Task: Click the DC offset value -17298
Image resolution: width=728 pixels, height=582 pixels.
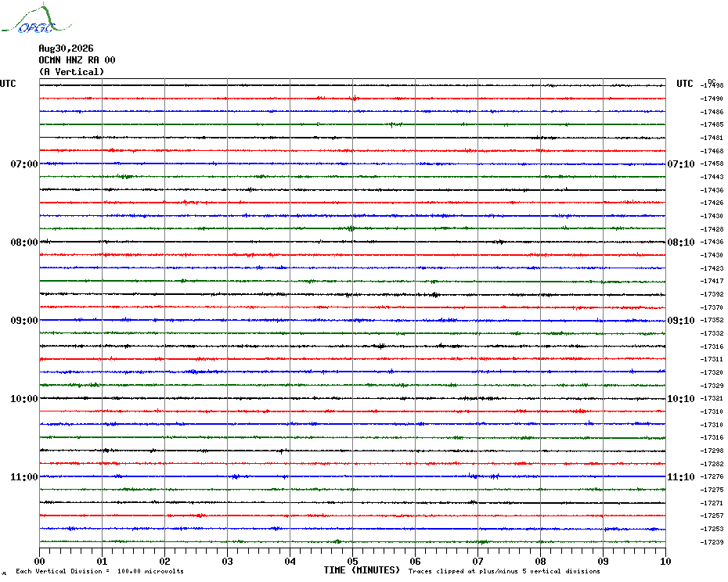Action: point(712,451)
